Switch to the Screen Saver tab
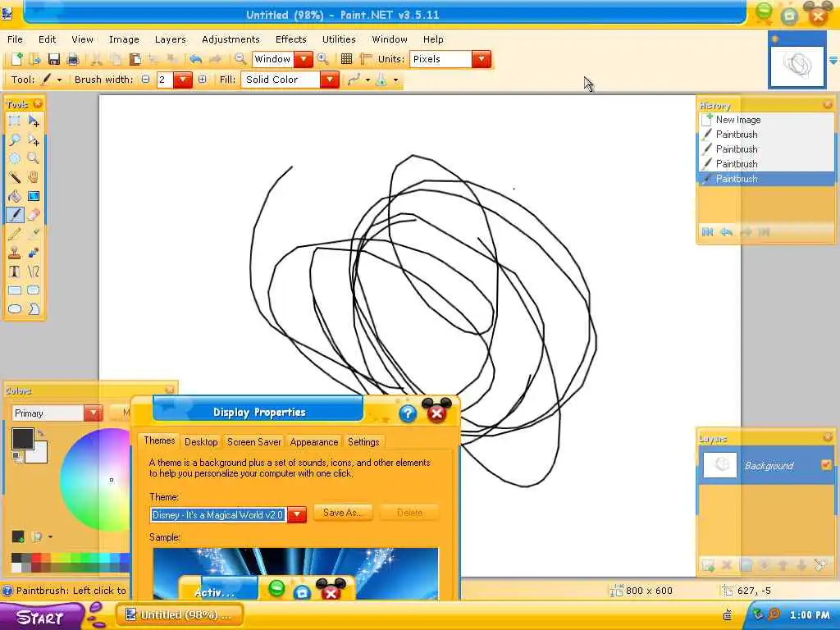Viewport: 840px width, 630px height. tap(254, 442)
